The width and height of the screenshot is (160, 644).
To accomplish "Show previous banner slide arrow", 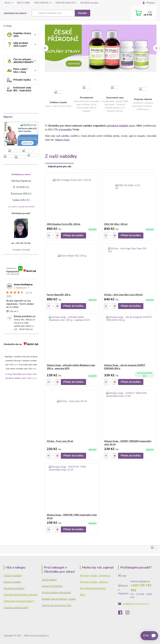I will (x=45, y=48).
